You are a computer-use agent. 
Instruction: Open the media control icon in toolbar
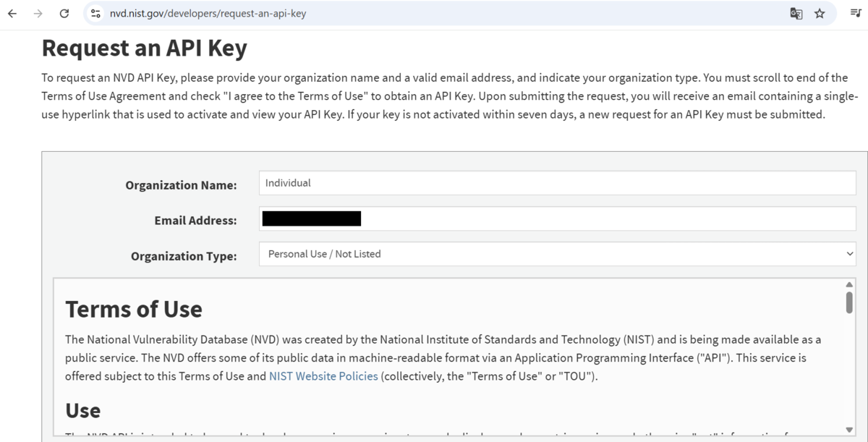pyautogui.click(x=856, y=14)
